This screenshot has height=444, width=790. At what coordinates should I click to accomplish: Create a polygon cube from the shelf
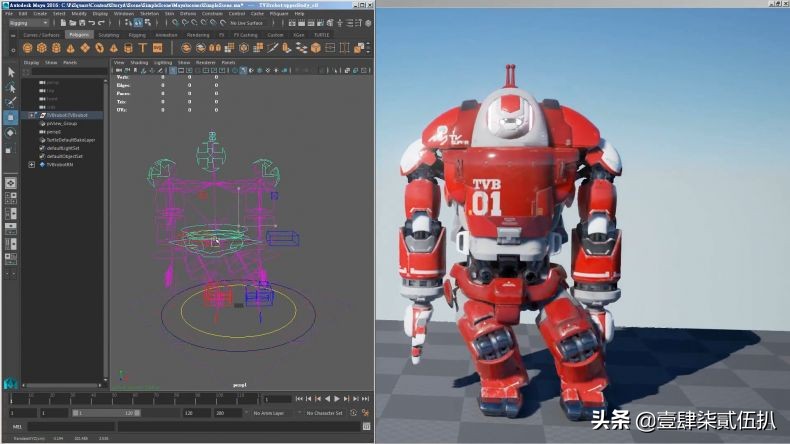coord(43,47)
